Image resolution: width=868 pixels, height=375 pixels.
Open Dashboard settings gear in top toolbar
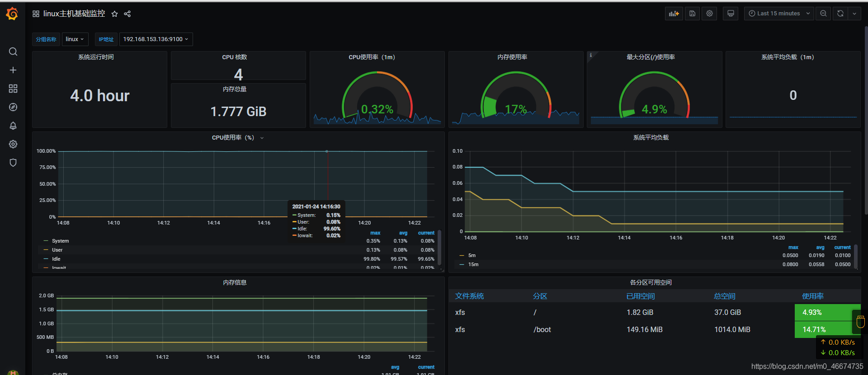pos(709,14)
